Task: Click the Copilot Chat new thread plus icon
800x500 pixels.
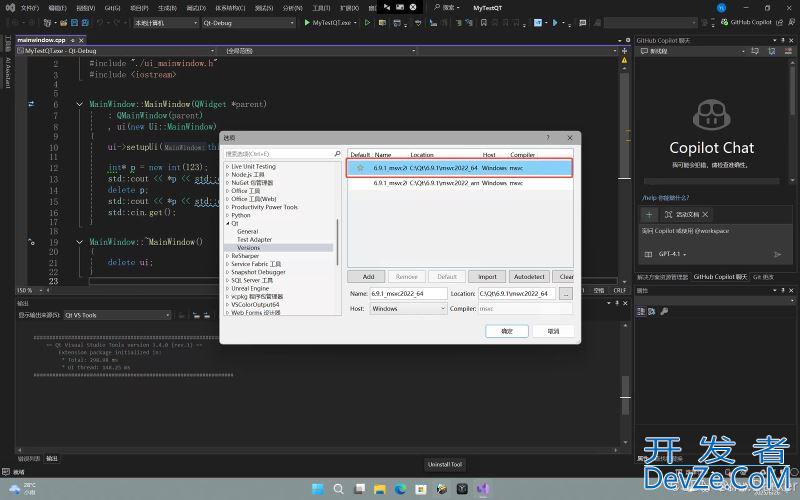Action: [x=648, y=215]
